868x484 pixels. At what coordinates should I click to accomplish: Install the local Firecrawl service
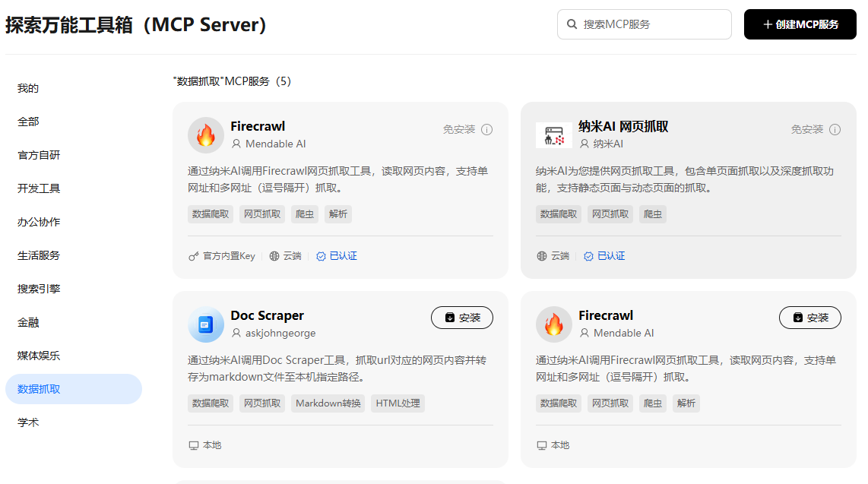810,318
